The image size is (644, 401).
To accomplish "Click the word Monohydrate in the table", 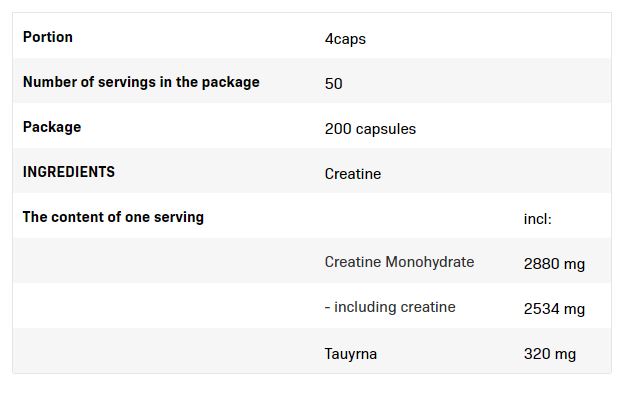I will click(430, 262).
